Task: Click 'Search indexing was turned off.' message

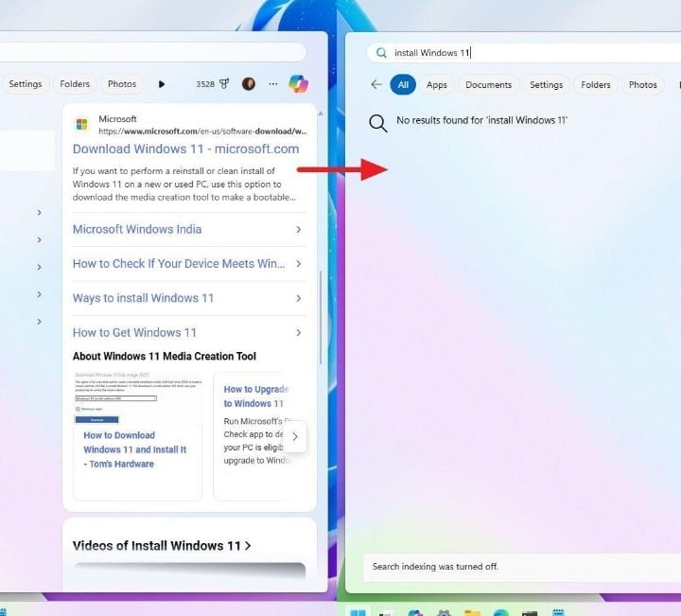Action: (x=435, y=567)
